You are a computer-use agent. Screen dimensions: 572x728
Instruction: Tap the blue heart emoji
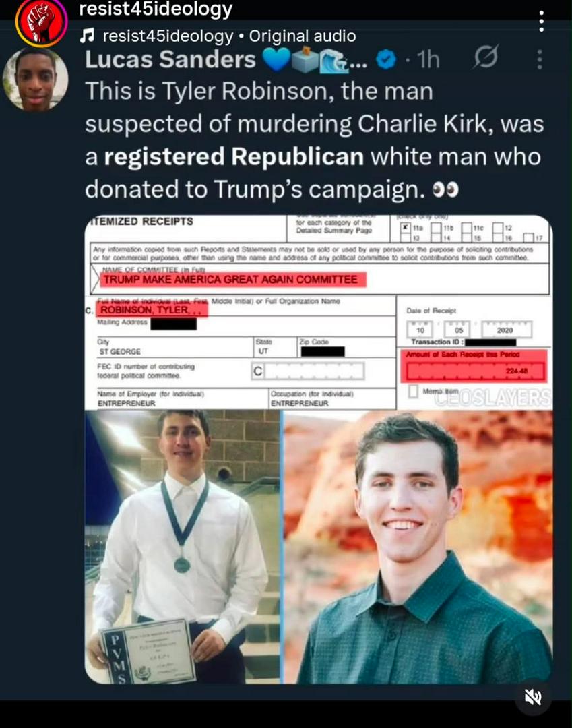pos(276,59)
